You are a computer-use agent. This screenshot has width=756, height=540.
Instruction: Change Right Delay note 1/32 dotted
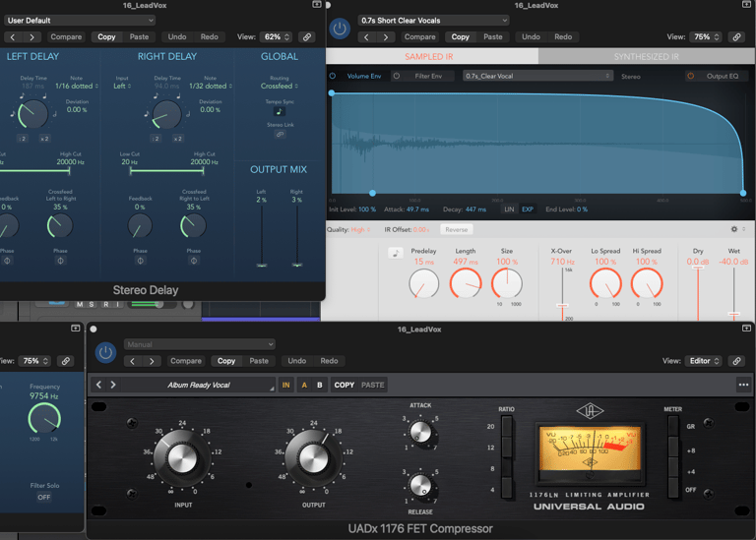(211, 86)
